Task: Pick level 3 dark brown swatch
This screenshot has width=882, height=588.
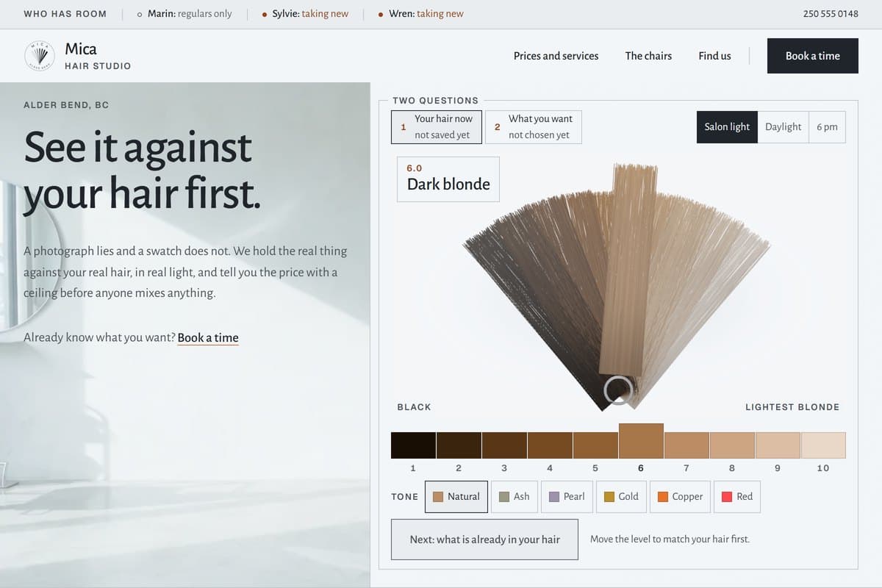Action: pos(504,445)
